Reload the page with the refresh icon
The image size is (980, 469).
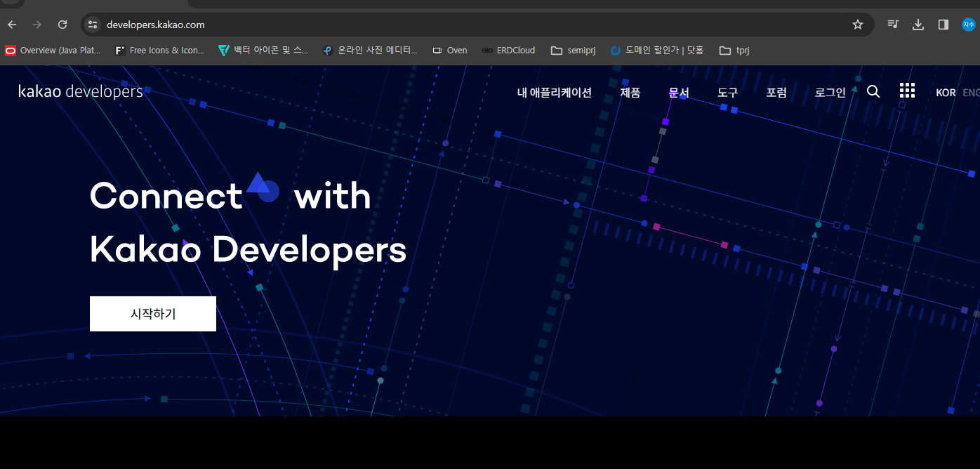62,25
